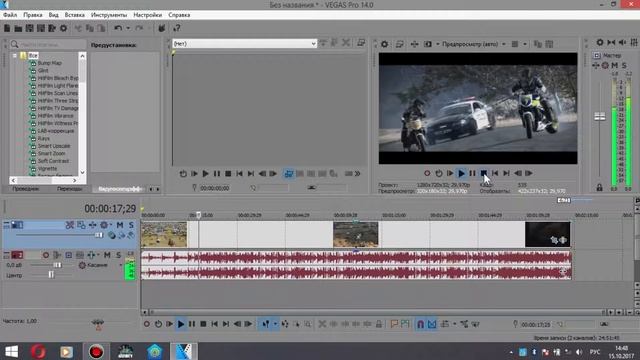Screen dimensions: 640x360
Task: Click the lock envelopes icon in timeline toolbar
Action: coord(379,324)
